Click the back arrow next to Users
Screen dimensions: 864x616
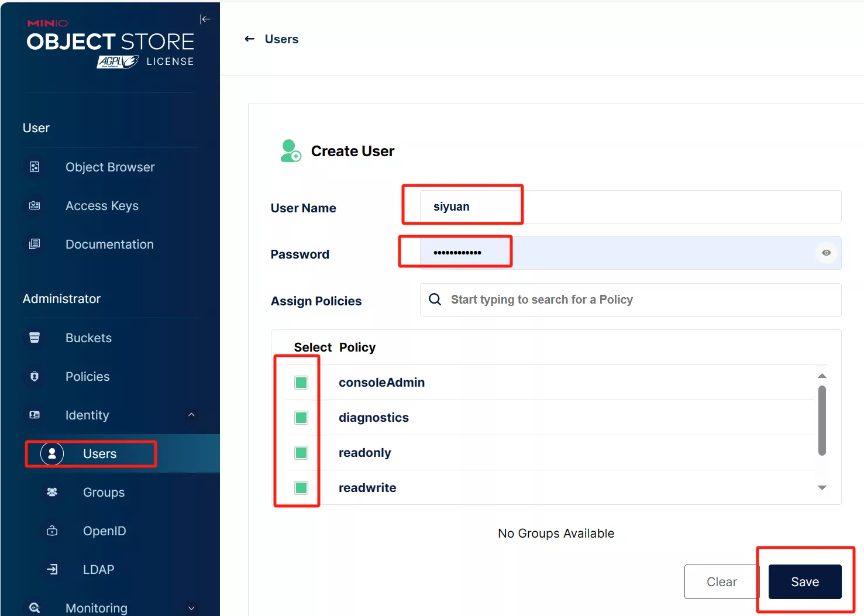(x=250, y=39)
